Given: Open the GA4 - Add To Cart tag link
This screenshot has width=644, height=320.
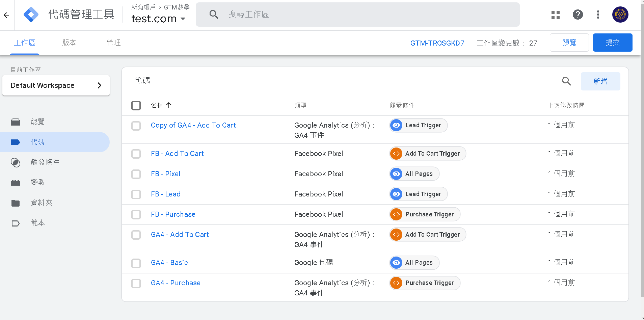Looking at the screenshot, I should click(180, 235).
